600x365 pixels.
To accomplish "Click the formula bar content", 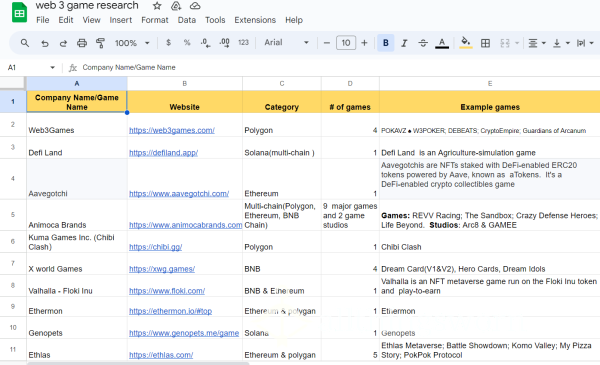I will [129, 68].
